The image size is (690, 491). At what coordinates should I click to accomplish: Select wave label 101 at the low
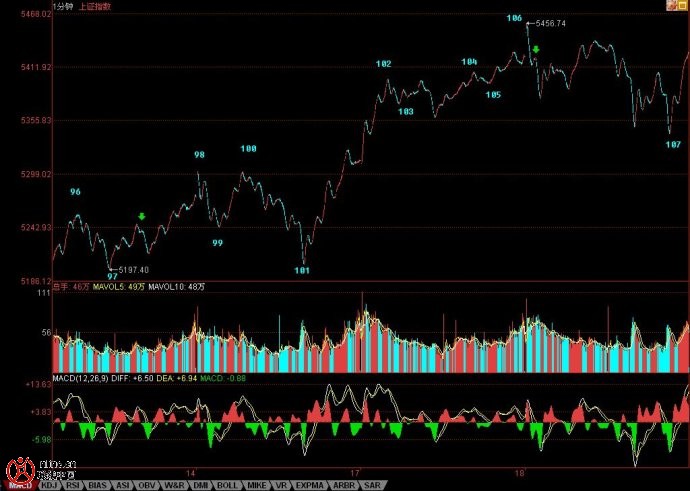pos(302,270)
